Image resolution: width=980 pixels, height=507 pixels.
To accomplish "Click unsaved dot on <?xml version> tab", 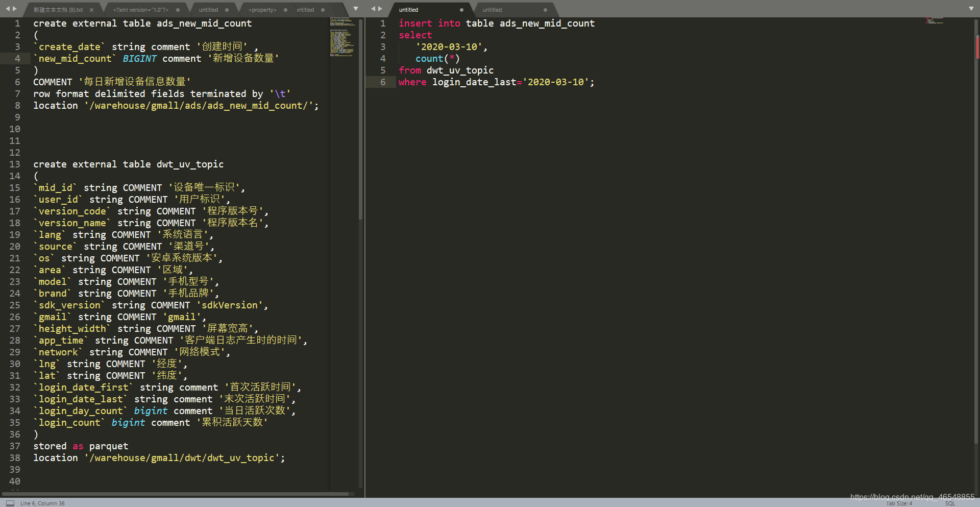I will coord(178,10).
